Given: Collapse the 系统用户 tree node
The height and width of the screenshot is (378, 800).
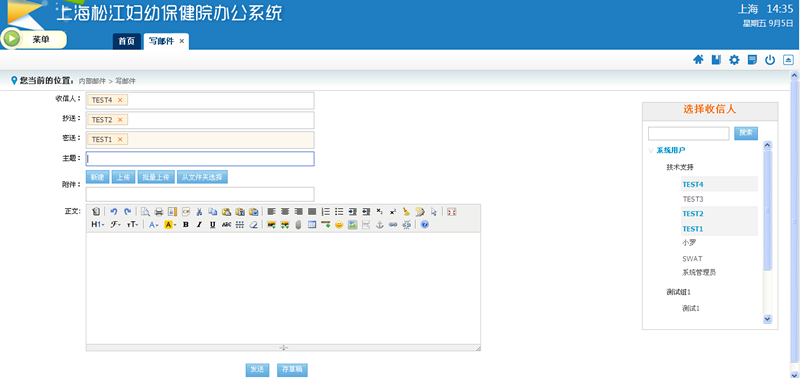Looking at the screenshot, I should 651,150.
